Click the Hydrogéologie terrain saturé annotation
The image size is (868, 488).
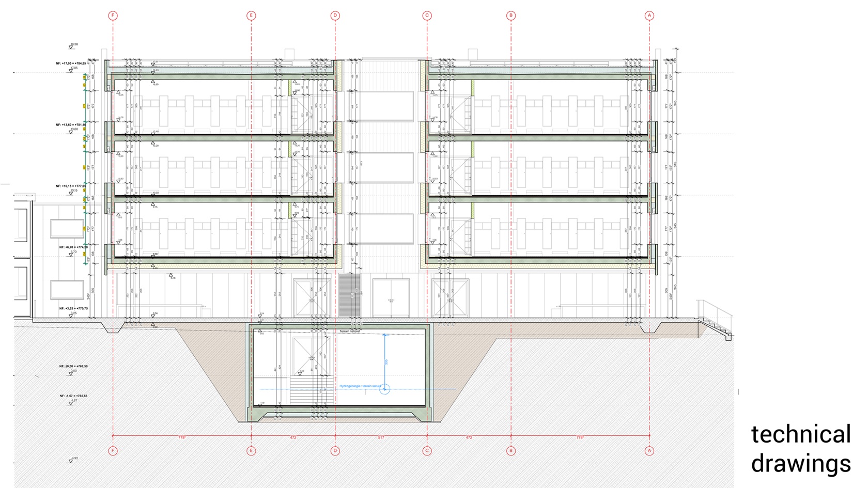360,386
